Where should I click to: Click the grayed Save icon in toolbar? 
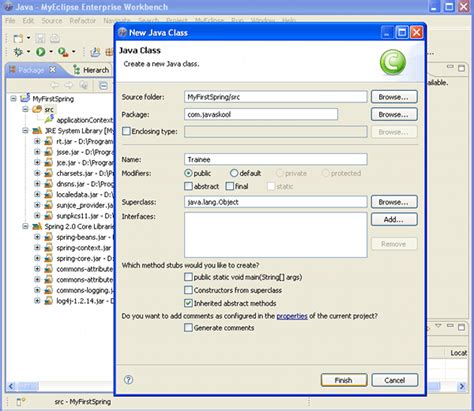tap(40, 38)
